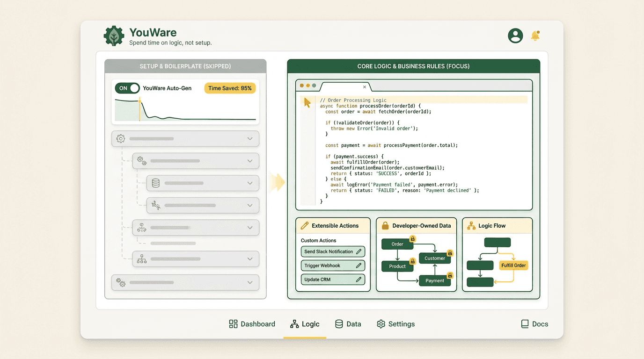This screenshot has height=359, width=644.
Task: Click Core Logic & Business Rules header
Action: [413, 66]
